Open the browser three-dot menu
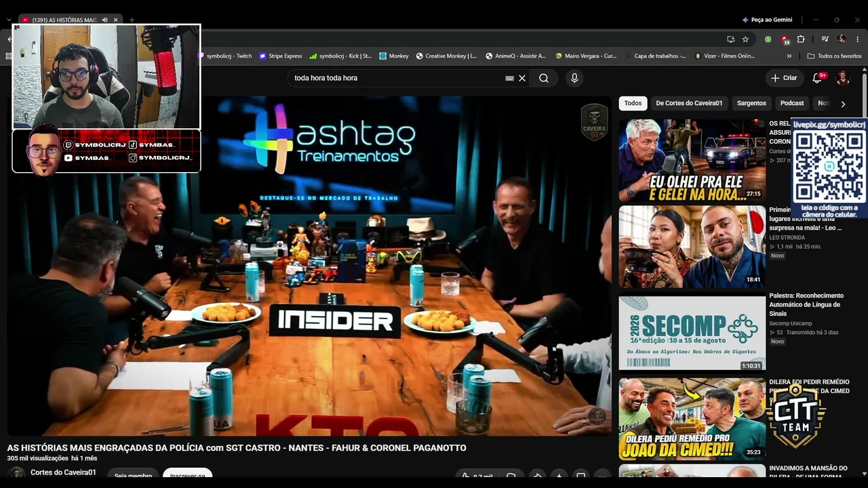The height and width of the screenshot is (488, 868). 858,39
